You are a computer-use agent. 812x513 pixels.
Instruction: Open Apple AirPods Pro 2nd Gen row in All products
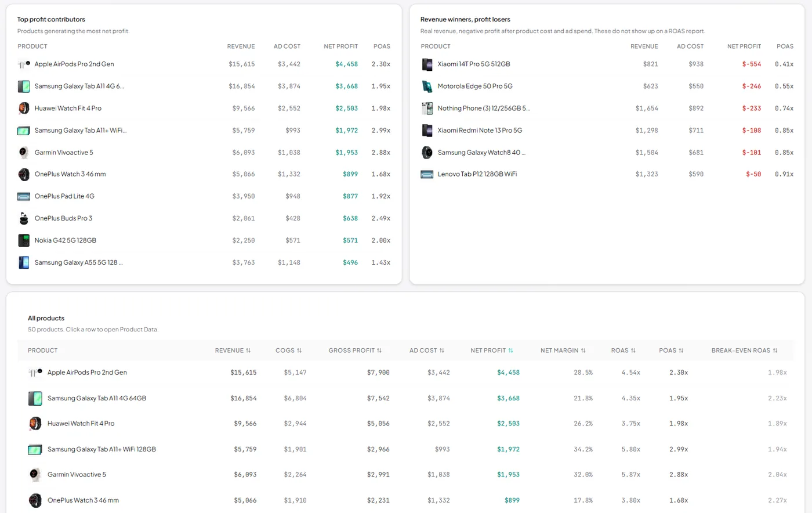tap(406, 373)
